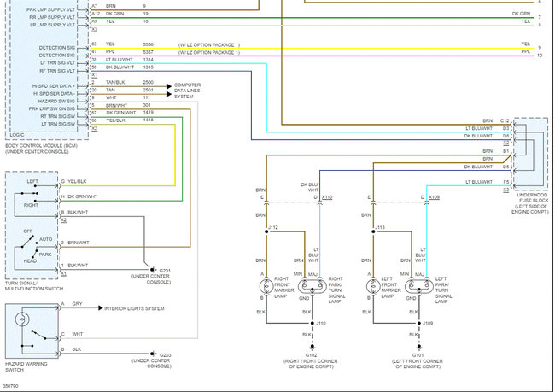
Task: Click the left front marker lamp bulb symbol
Action: click(373, 286)
